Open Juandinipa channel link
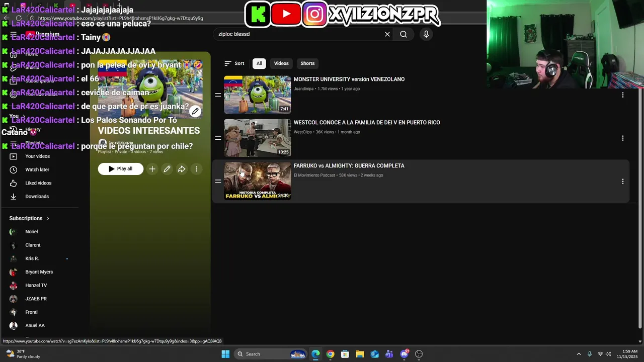The image size is (644, 362). click(303, 89)
